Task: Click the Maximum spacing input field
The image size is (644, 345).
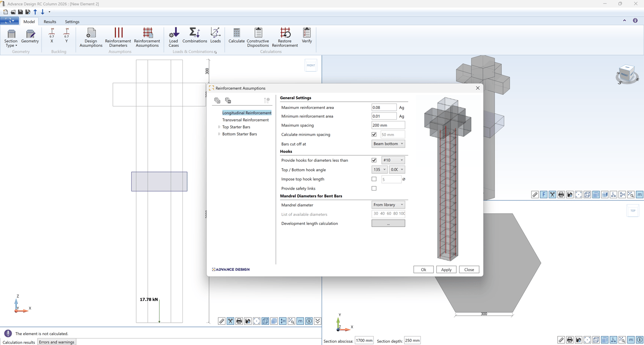Action: tap(388, 125)
